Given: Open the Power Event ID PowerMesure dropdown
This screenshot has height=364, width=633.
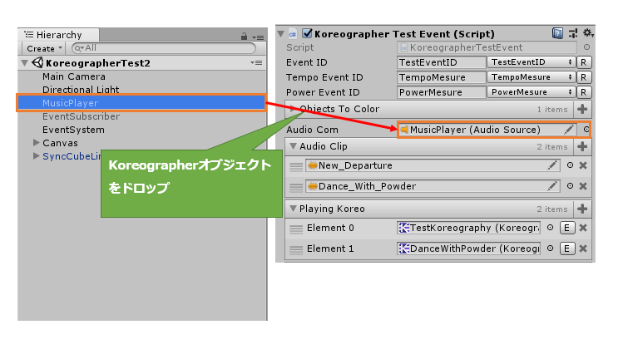Looking at the screenshot, I should click(531, 92).
